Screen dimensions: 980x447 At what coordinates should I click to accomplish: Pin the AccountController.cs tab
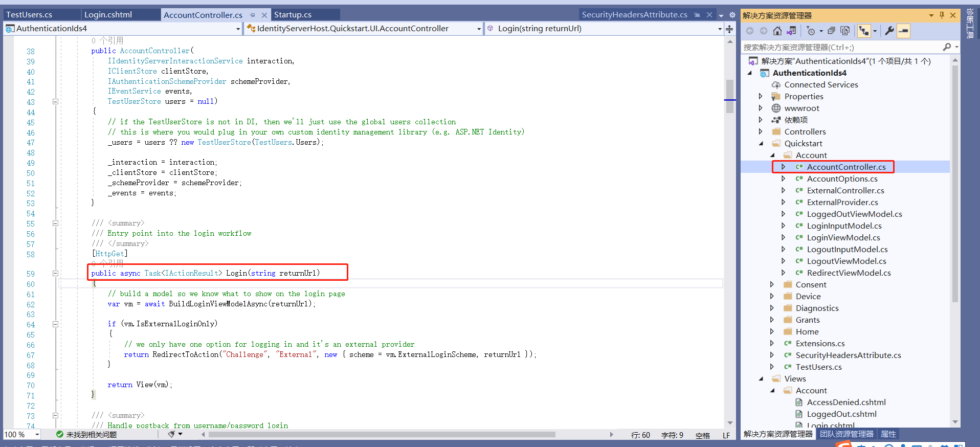pos(252,15)
